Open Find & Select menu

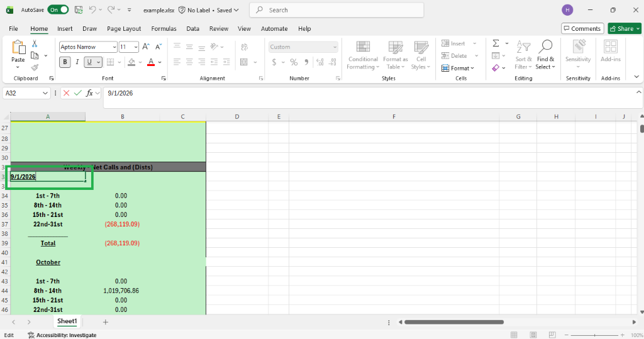pos(545,55)
